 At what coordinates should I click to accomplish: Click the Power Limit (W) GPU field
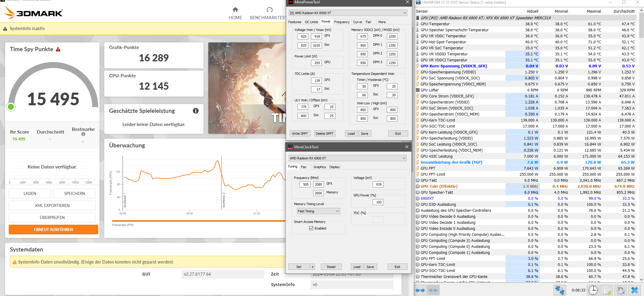[x=316, y=63]
